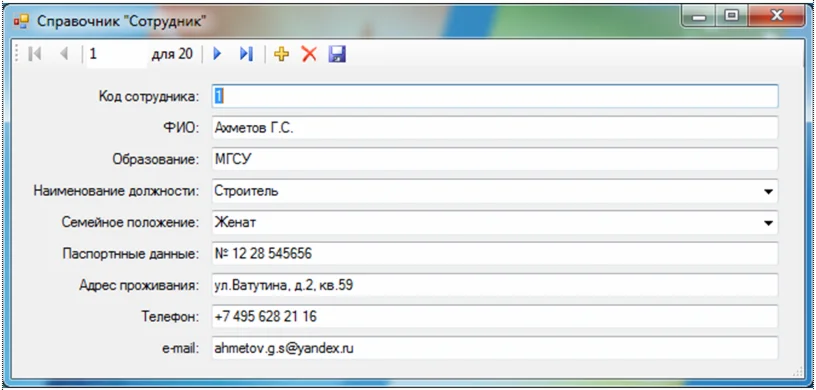Viewport: 816px width, 390px height.
Task: Click the ФИО field with Ахметов Г.С.
Action: point(495,128)
